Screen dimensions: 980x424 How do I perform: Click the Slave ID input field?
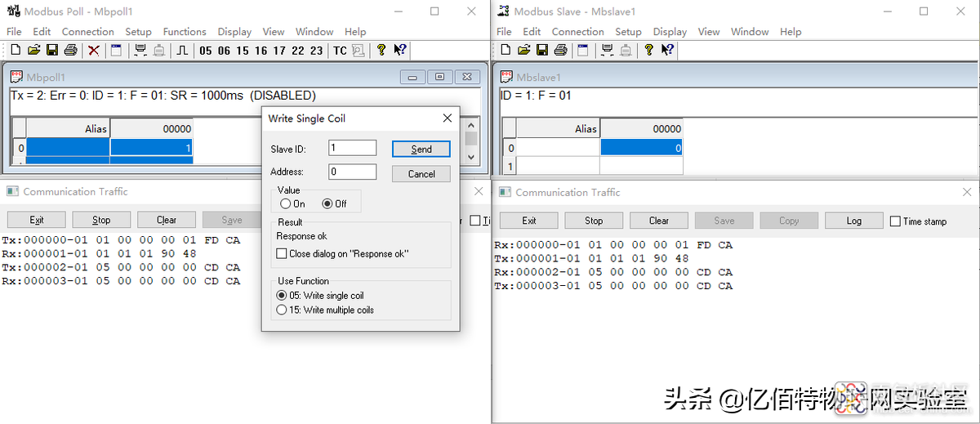tap(353, 148)
